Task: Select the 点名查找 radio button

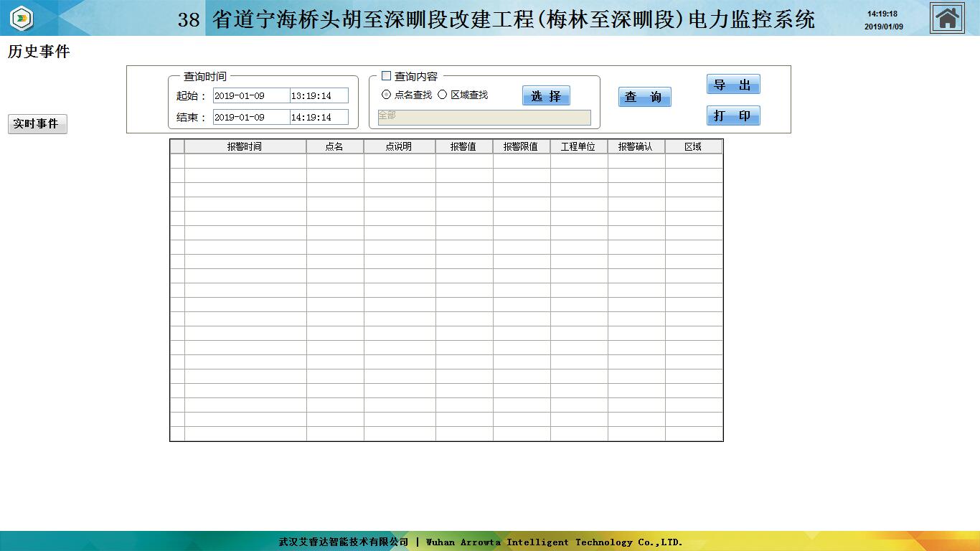Action: [x=387, y=95]
